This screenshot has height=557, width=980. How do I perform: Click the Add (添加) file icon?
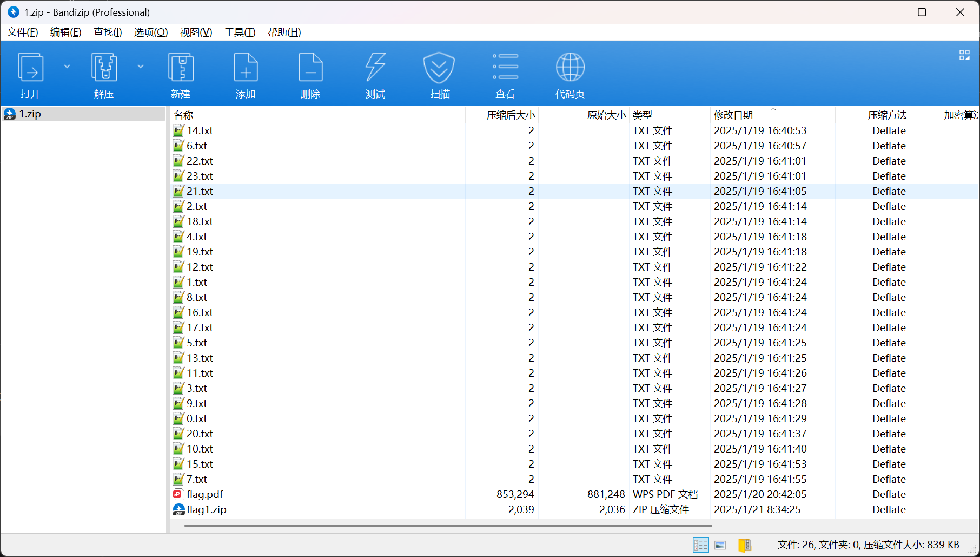[x=246, y=67]
